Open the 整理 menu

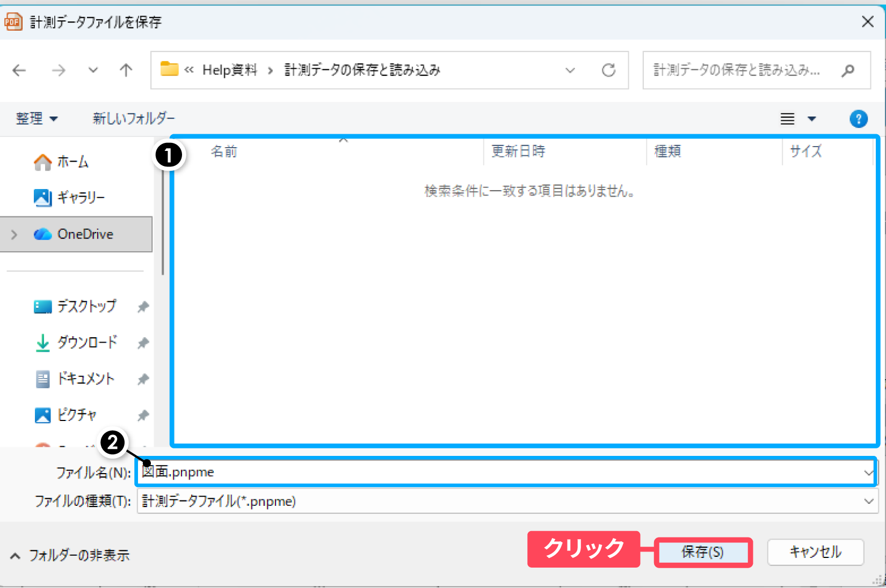point(37,118)
